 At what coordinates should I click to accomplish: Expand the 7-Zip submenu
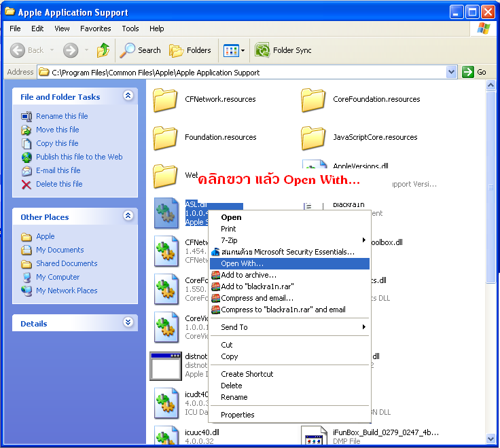pos(289,240)
